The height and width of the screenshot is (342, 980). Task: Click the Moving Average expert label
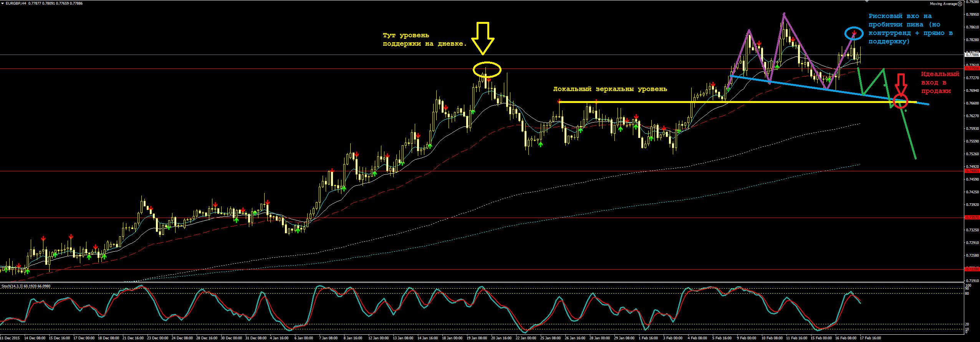point(943,4)
